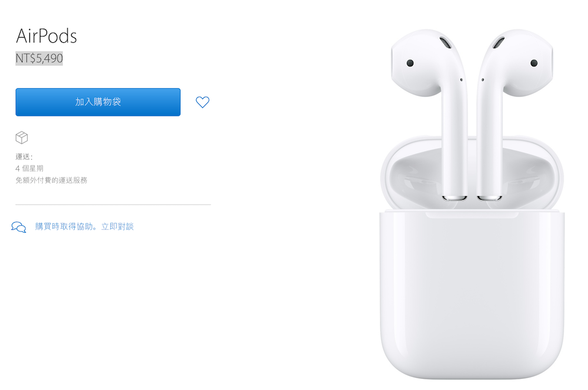588x390 pixels.
Task: Click the right AirPod's silver stem tip
Action: [490, 198]
